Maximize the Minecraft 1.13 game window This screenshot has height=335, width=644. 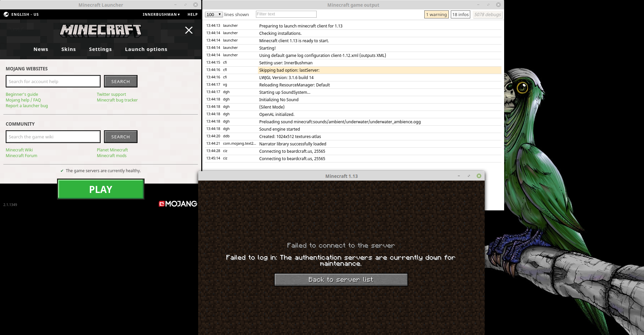click(x=469, y=176)
